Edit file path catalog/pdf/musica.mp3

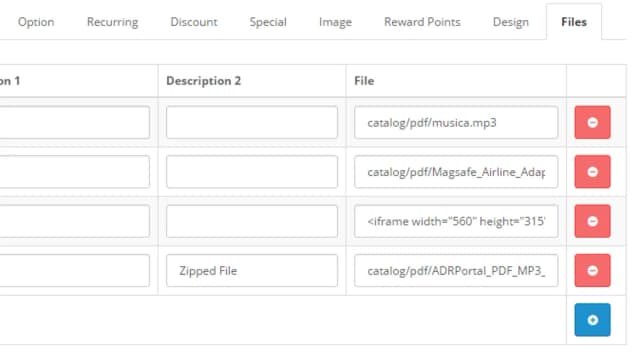[x=456, y=122]
